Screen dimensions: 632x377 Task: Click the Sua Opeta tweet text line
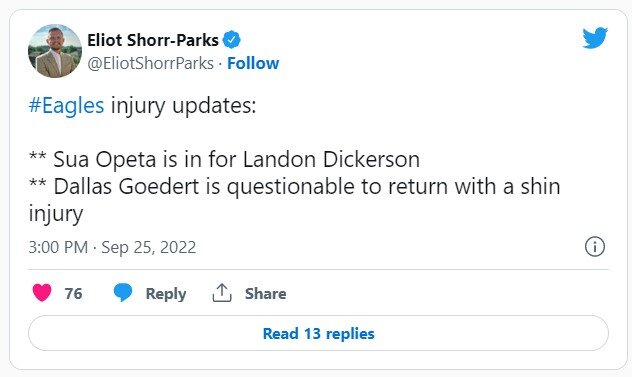tap(224, 159)
